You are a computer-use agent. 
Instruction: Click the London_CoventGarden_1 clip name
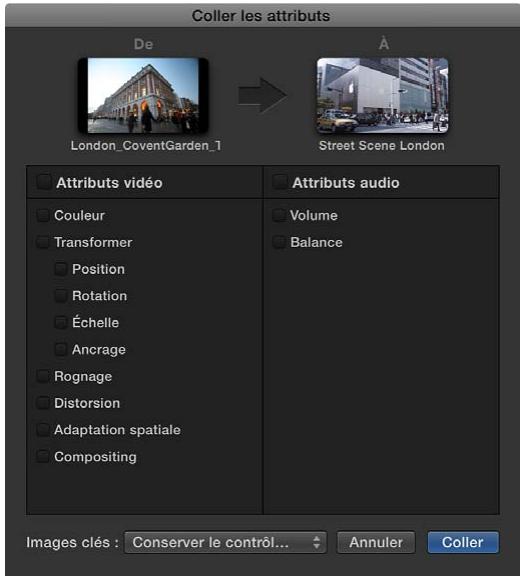(x=146, y=145)
